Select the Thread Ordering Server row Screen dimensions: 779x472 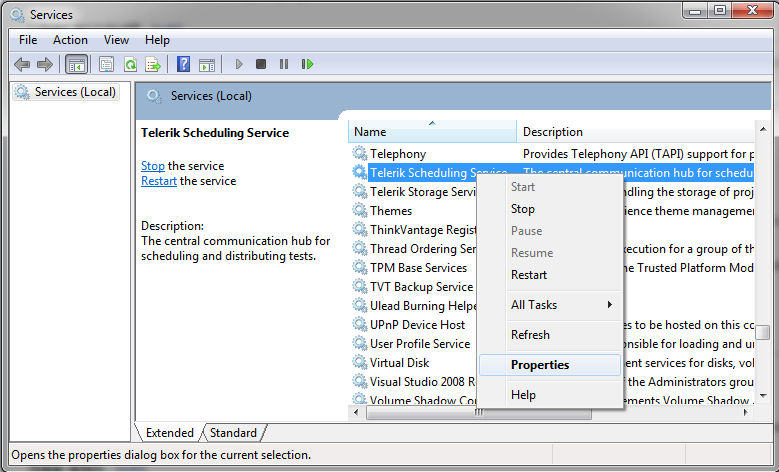click(x=552, y=249)
